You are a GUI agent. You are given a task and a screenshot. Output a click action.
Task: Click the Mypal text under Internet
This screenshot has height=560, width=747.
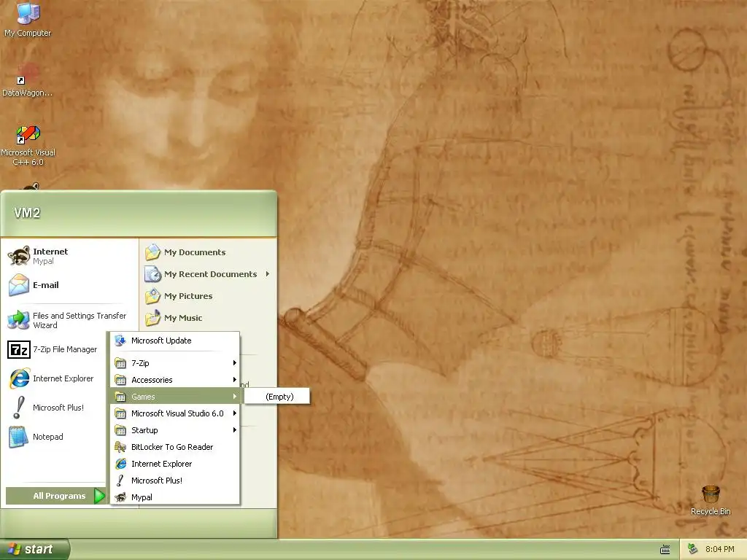pyautogui.click(x=43, y=261)
